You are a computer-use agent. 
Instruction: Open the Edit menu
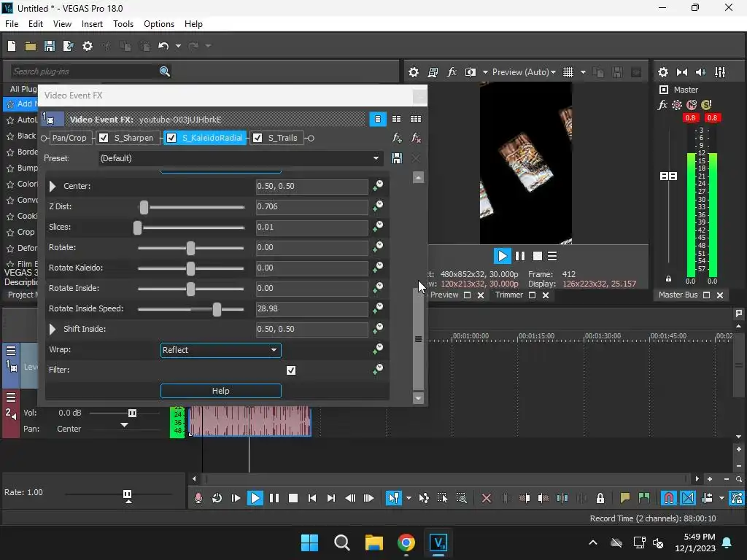pyautogui.click(x=36, y=24)
